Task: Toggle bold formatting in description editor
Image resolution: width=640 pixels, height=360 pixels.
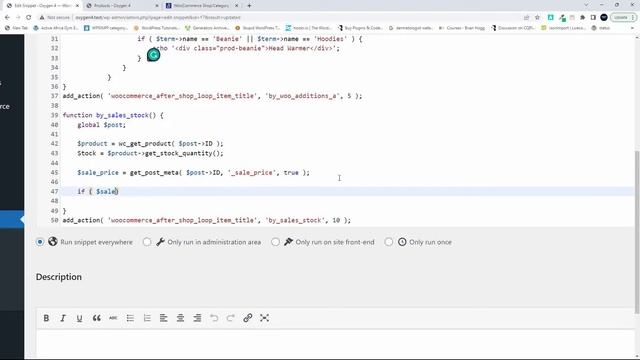Action: point(46,318)
